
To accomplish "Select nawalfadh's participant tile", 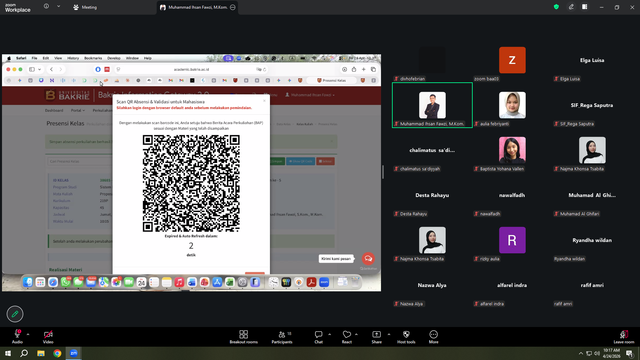I will [x=512, y=195].
